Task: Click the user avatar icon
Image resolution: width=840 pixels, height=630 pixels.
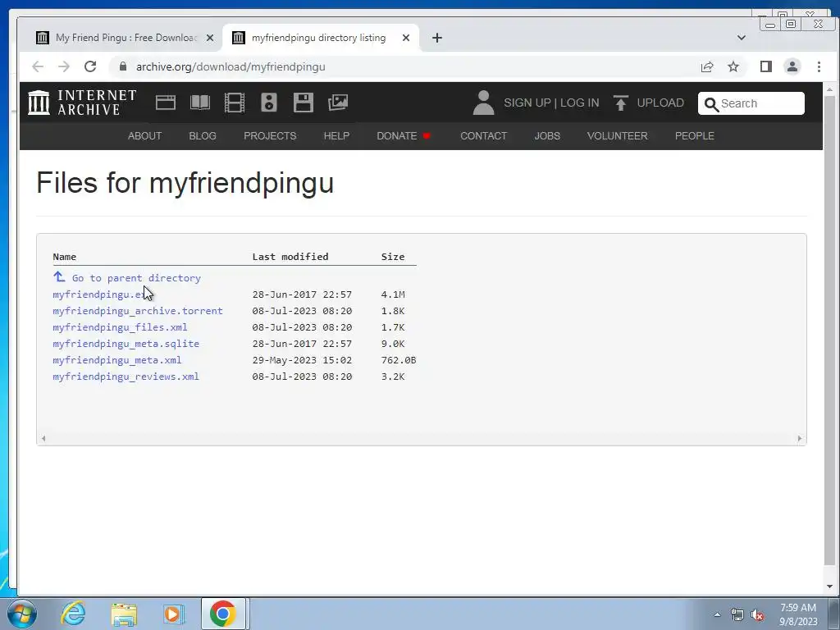Action: tap(483, 103)
